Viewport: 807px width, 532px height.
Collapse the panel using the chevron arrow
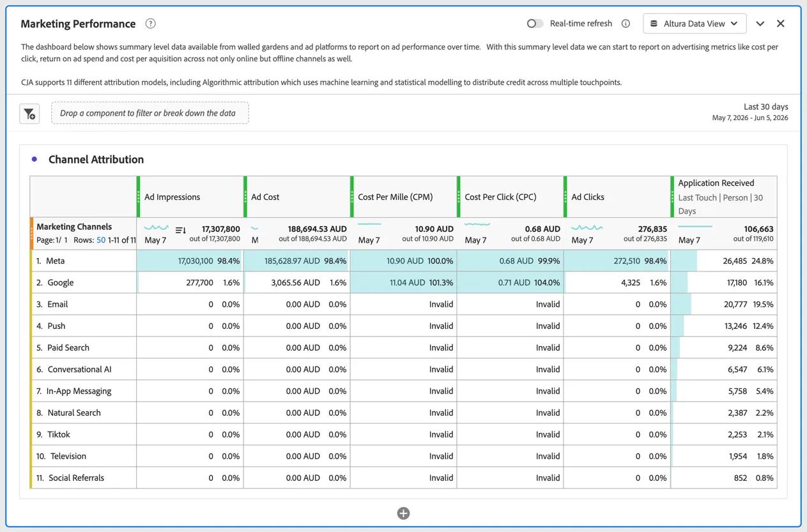pyautogui.click(x=760, y=24)
